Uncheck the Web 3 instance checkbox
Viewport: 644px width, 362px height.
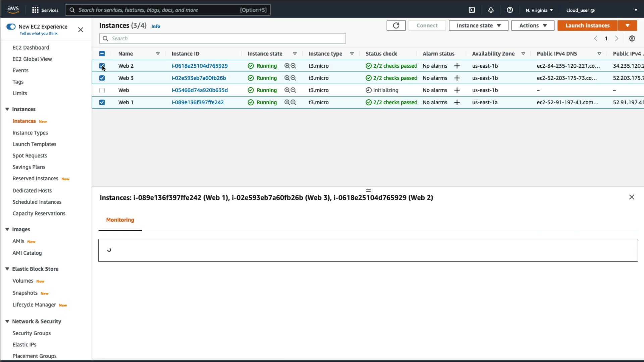102,78
